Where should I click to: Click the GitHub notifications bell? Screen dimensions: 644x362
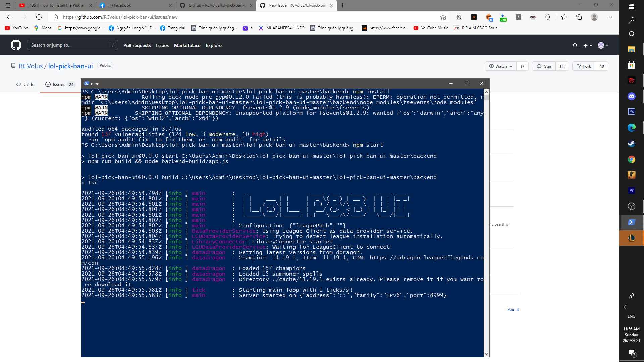[x=575, y=45]
